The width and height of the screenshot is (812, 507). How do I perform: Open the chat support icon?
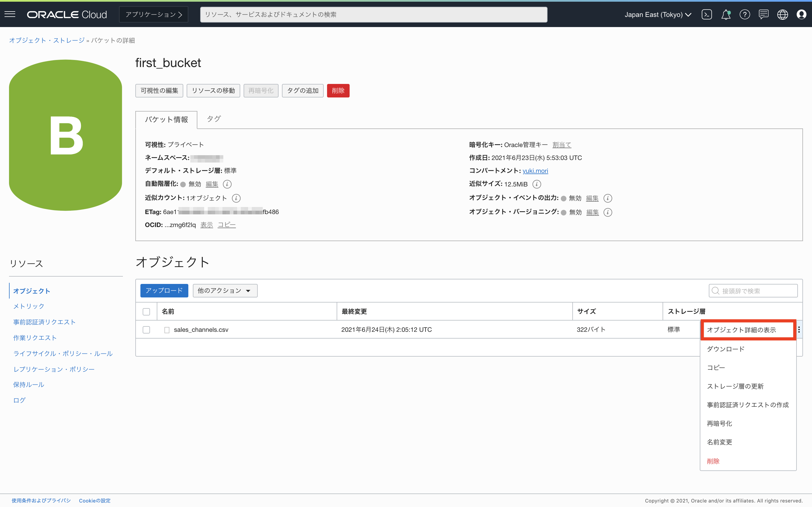click(x=764, y=14)
